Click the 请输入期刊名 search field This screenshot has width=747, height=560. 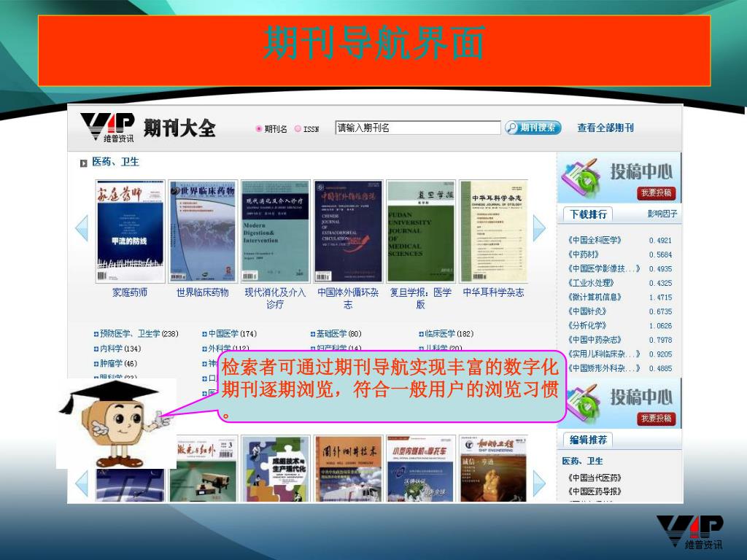[418, 128]
